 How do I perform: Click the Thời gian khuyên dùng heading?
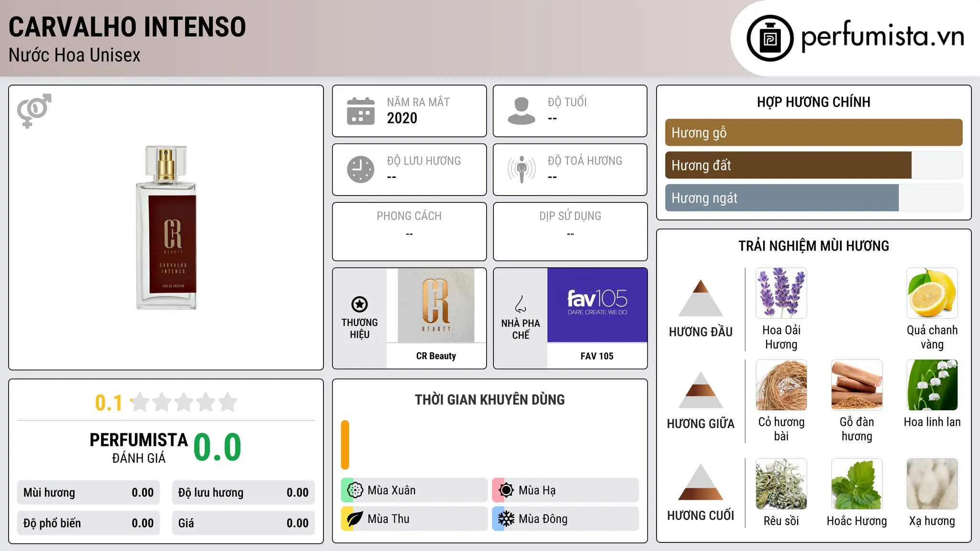[490, 400]
